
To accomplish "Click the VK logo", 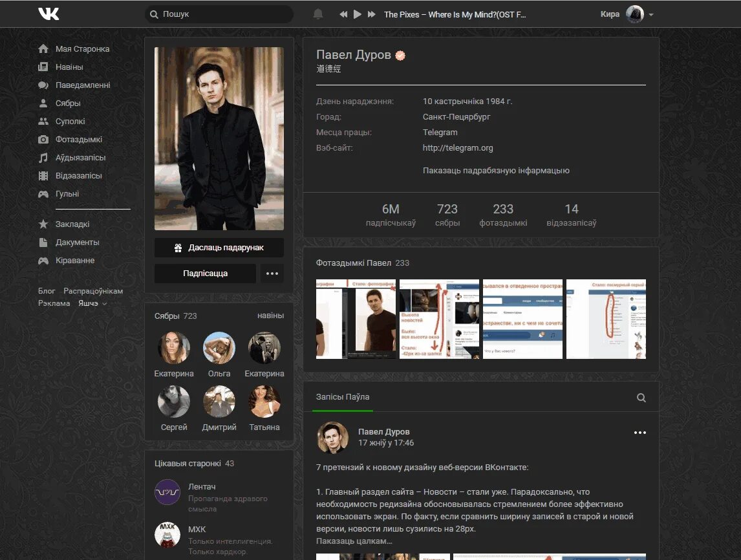I will (x=48, y=14).
